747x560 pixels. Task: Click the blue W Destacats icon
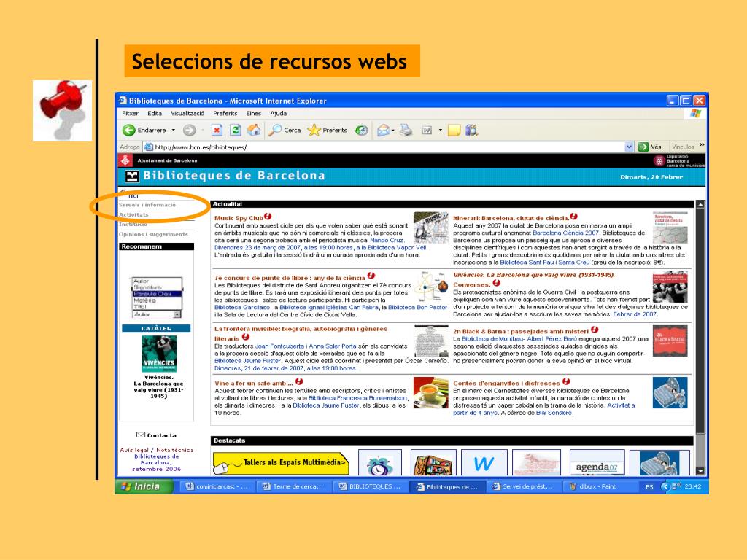[x=484, y=463]
